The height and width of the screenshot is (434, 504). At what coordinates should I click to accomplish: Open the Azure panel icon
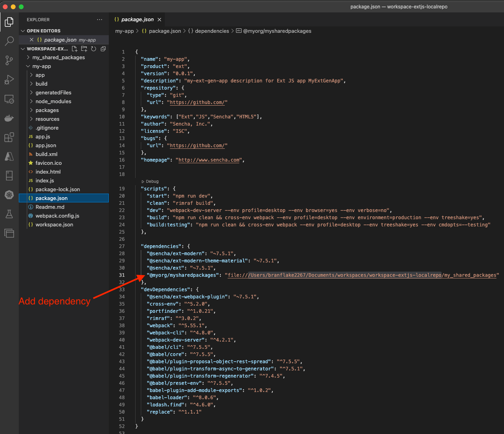point(9,156)
